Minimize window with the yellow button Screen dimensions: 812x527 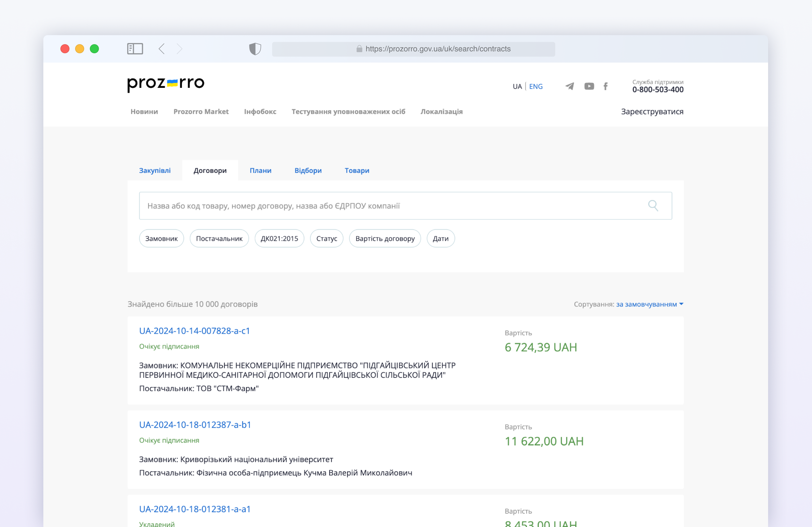pos(80,49)
